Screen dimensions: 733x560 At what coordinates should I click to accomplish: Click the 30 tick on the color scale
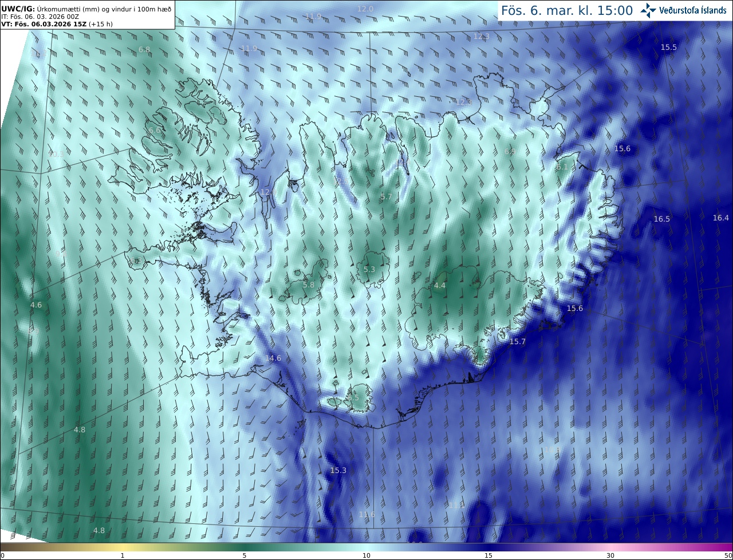610,555
